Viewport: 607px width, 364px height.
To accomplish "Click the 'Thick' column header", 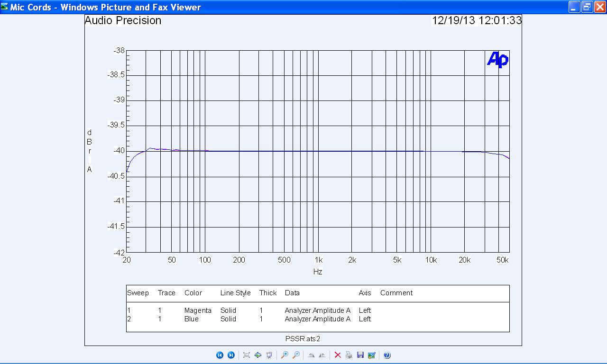I will point(268,293).
